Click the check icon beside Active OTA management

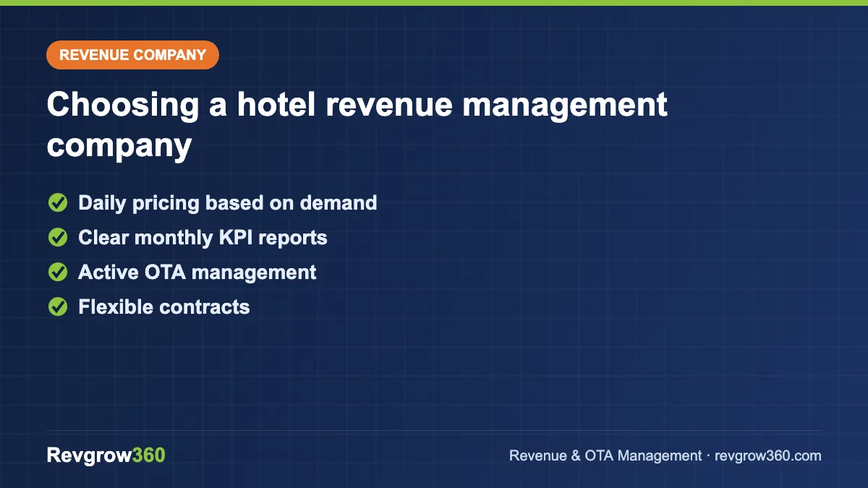click(x=58, y=273)
